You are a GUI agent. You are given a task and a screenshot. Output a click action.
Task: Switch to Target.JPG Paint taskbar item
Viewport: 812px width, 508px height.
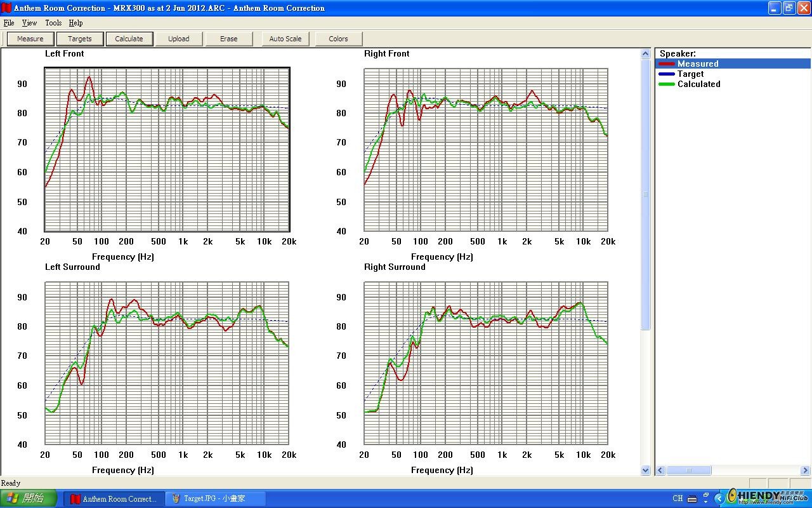coord(215,499)
